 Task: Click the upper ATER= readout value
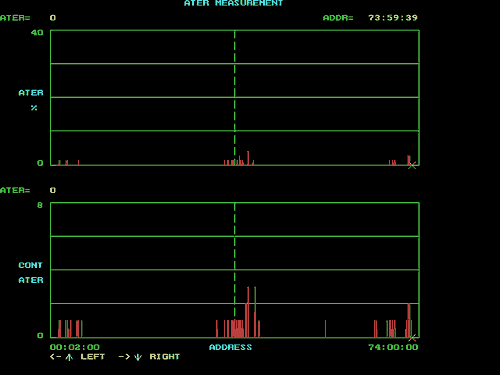click(53, 18)
